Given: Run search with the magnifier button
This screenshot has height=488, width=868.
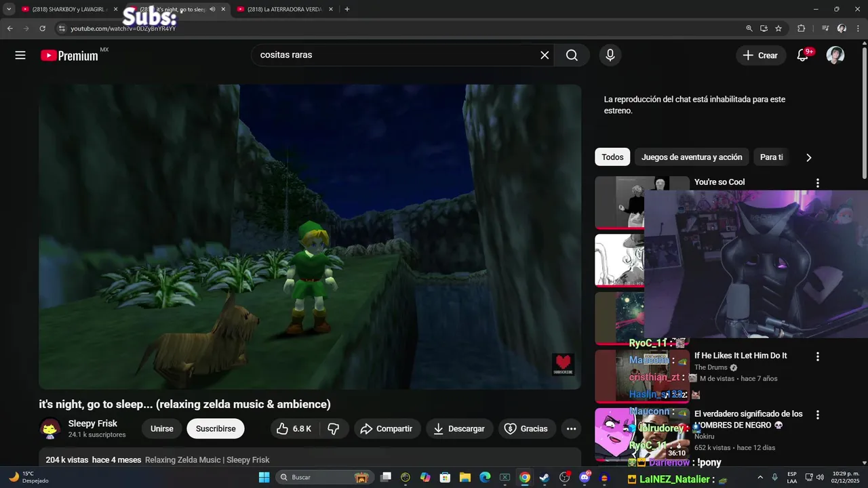Looking at the screenshot, I should (572, 56).
